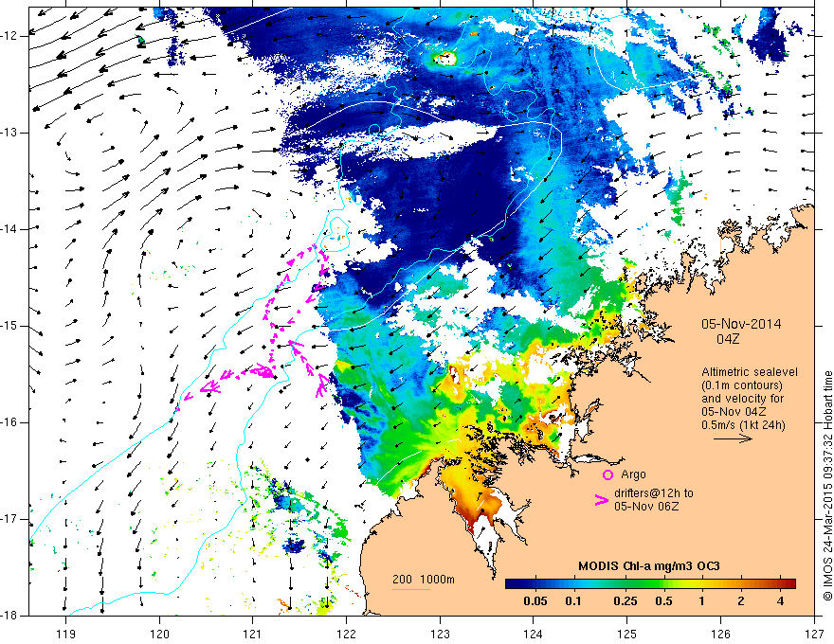Click the latitude axis label '-17'
Viewport: 834px width, 644px height.
tap(9, 519)
